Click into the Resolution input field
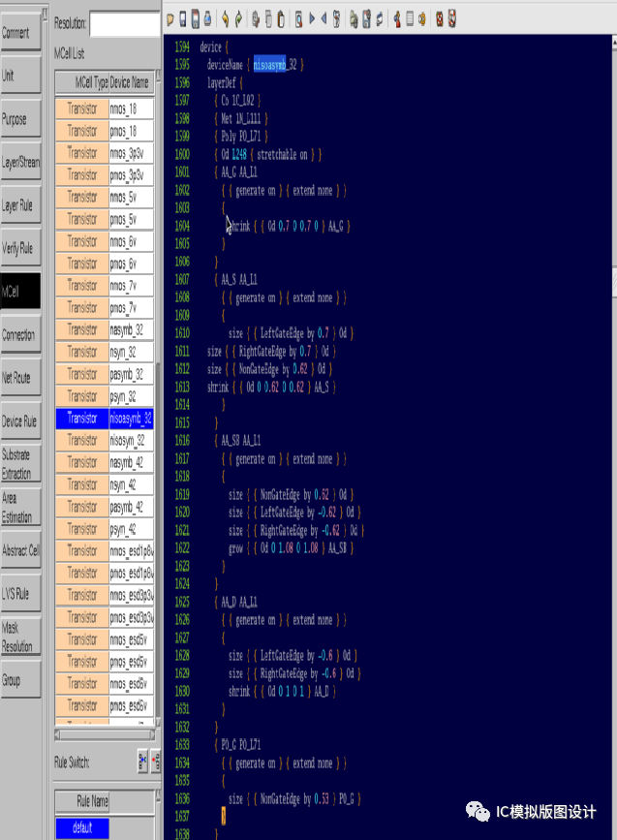The width and height of the screenshot is (617, 840). coord(125,24)
